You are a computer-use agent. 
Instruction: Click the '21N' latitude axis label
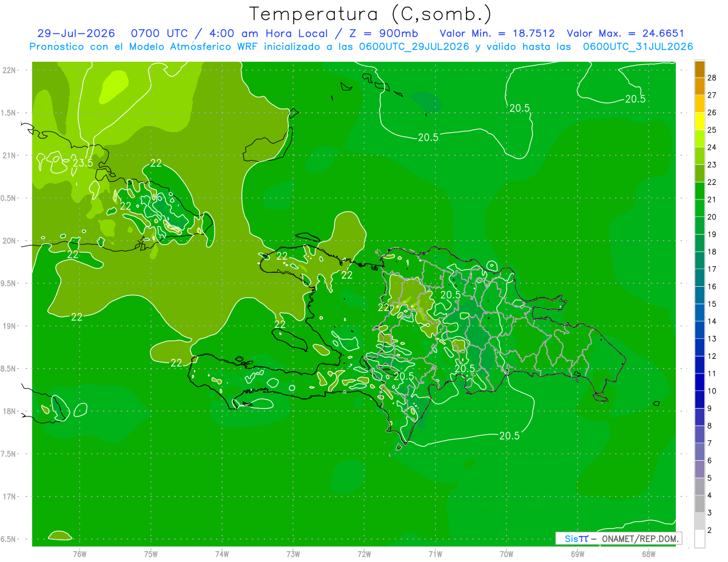(9, 155)
